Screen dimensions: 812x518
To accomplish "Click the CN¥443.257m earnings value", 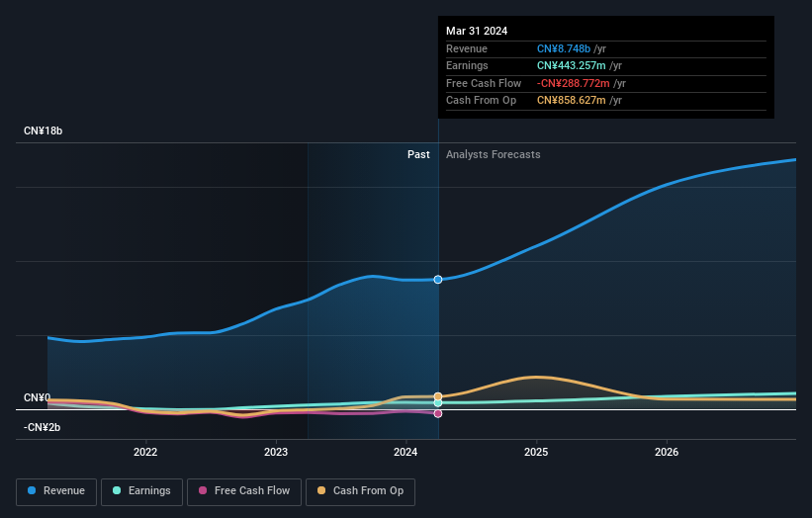I will click(572, 65).
